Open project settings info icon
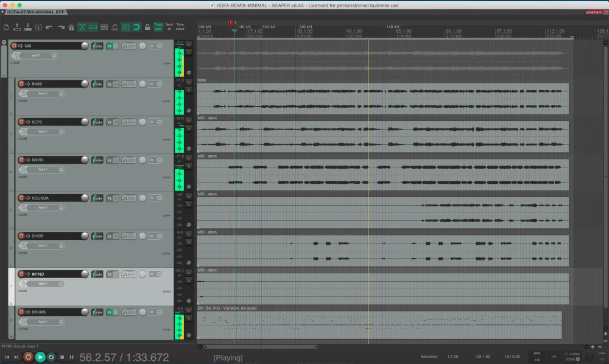 (38, 27)
